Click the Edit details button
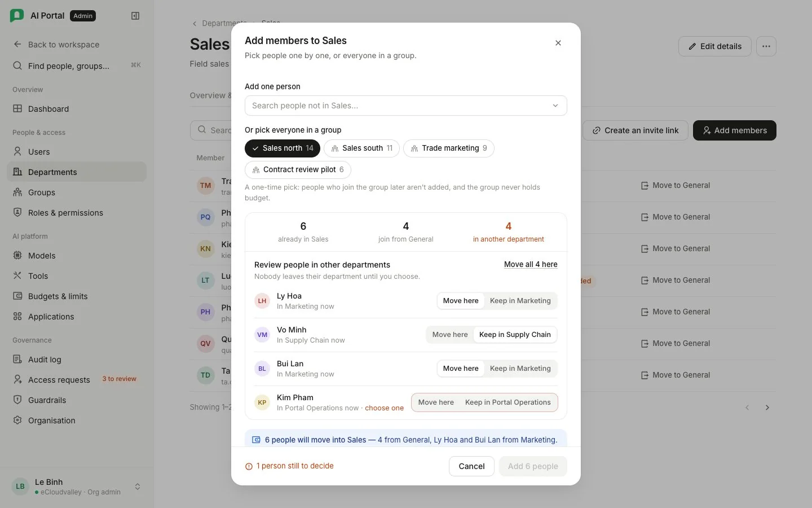The image size is (812, 508). tap(714, 46)
